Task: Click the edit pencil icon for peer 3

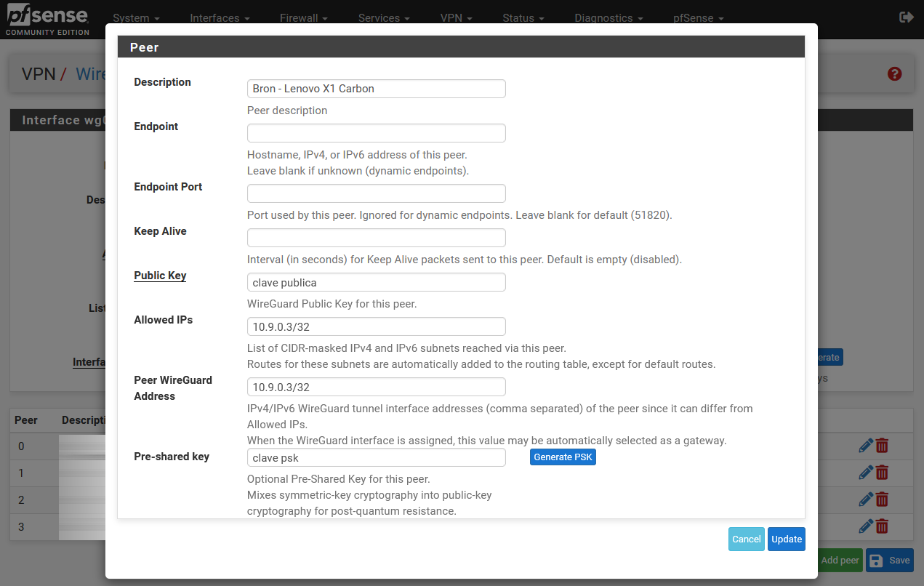Action: [x=865, y=526]
